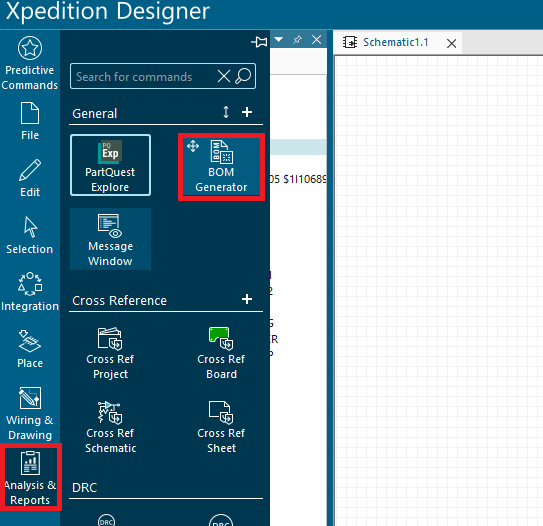Screen dimensions: 543x526
Task: Close the docked panel
Action: pyautogui.click(x=317, y=39)
